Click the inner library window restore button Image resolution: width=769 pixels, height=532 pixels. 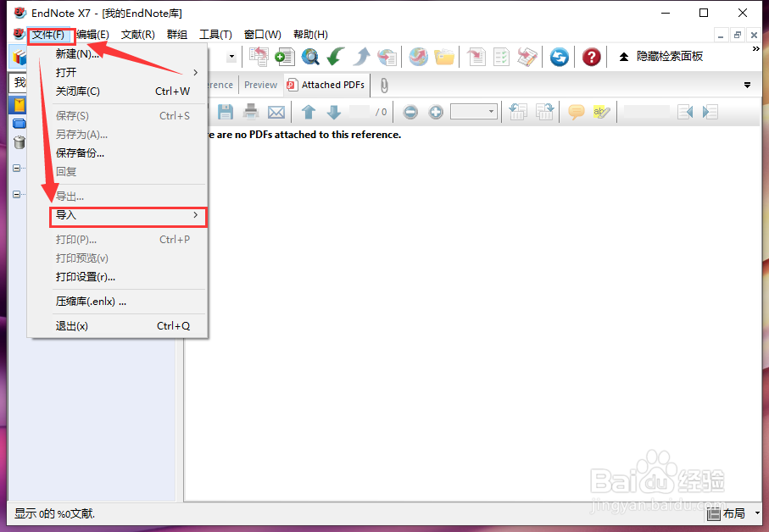[737, 35]
